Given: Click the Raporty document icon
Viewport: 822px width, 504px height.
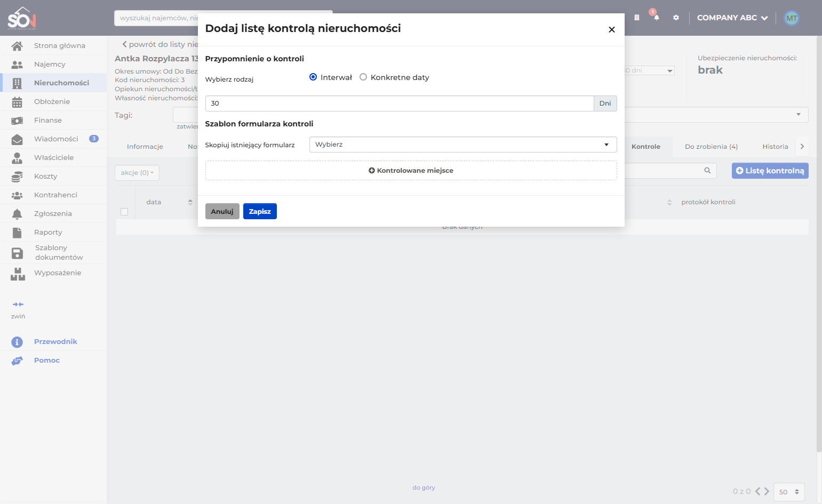Looking at the screenshot, I should tap(17, 233).
